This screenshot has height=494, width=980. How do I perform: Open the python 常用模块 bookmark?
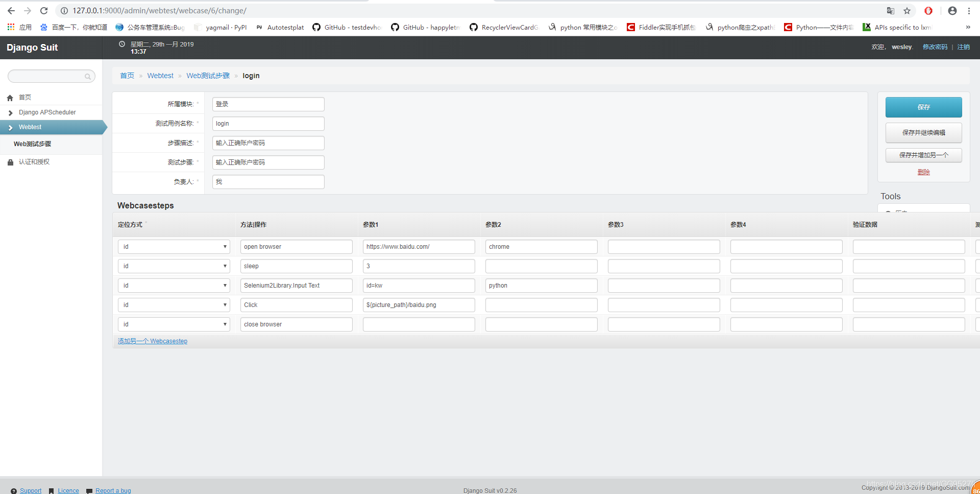pos(583,27)
